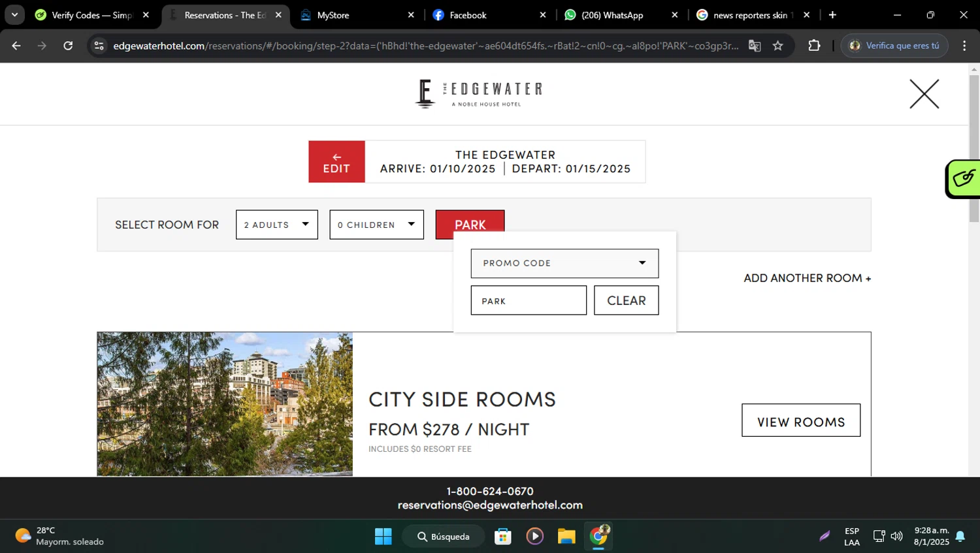This screenshot has width=980, height=553.
Task: Call the reservations phone number 1-800-624-0670
Action: pyautogui.click(x=490, y=491)
